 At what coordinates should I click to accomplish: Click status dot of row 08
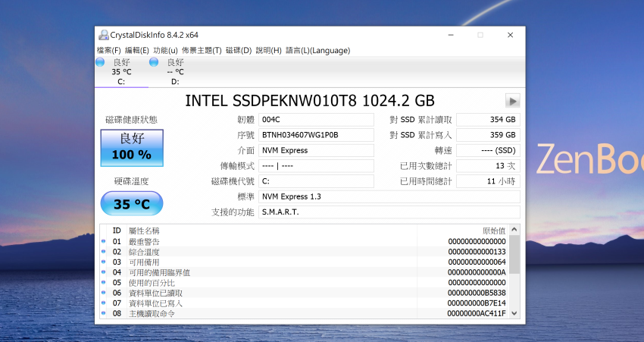pos(104,313)
